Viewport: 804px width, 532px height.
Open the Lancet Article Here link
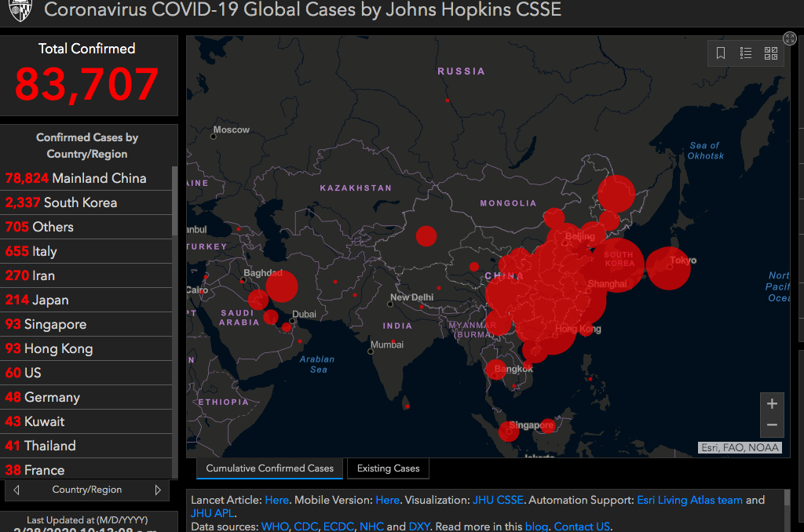pos(277,501)
